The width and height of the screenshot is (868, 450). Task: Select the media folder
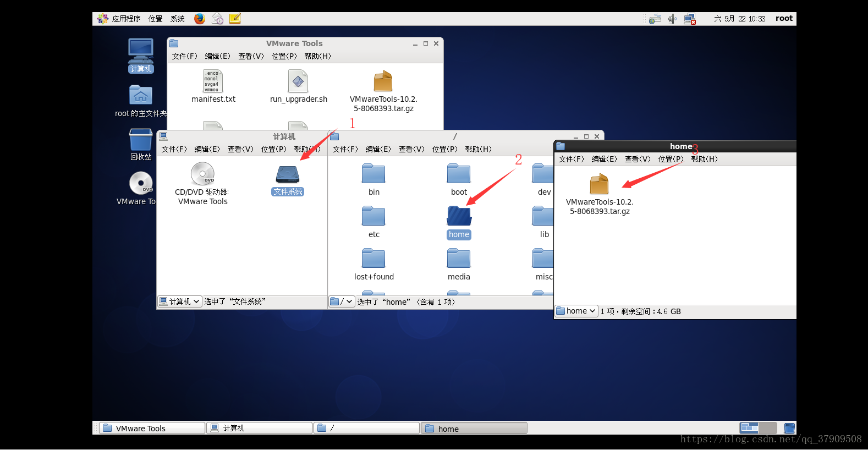(x=459, y=264)
